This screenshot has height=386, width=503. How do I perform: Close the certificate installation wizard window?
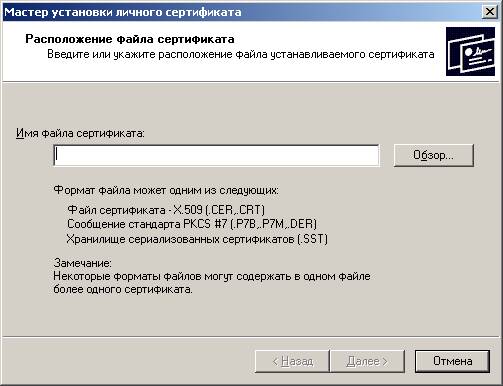tap(490, 12)
